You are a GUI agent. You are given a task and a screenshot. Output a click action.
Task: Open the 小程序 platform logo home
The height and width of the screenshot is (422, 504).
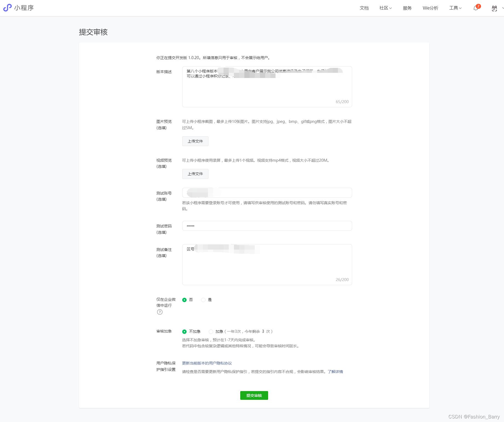18,8
